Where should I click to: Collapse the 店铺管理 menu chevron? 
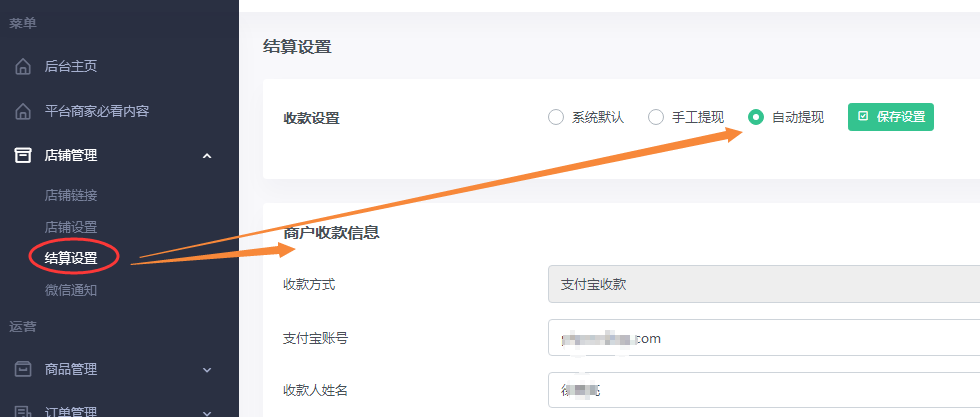pos(207,155)
